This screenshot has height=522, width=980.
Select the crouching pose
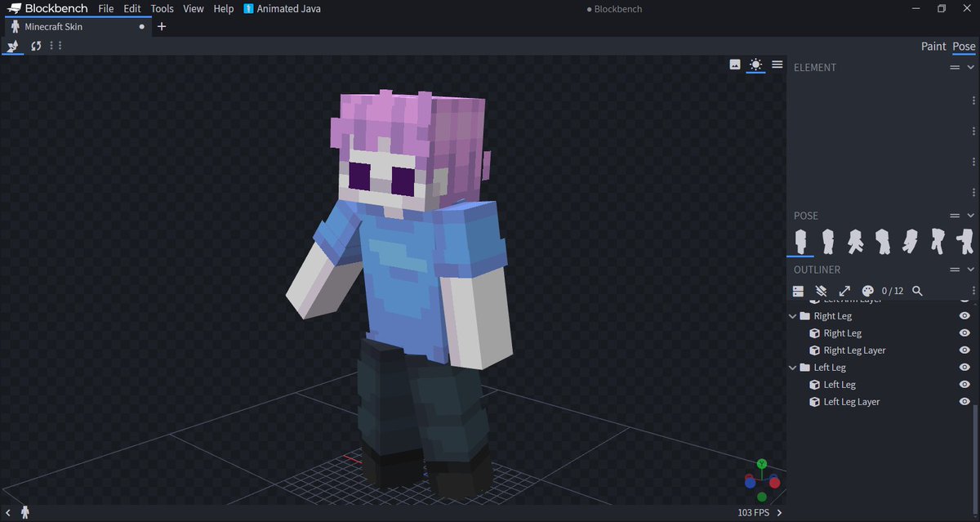tap(882, 241)
